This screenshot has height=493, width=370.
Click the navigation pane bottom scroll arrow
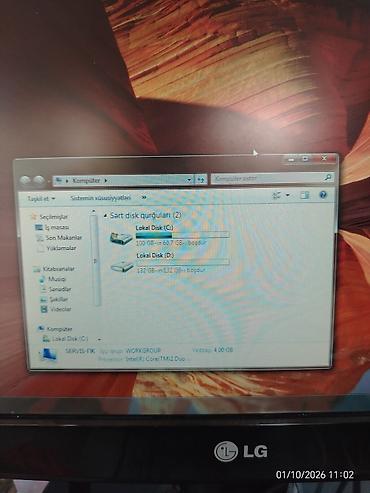pos(99,340)
